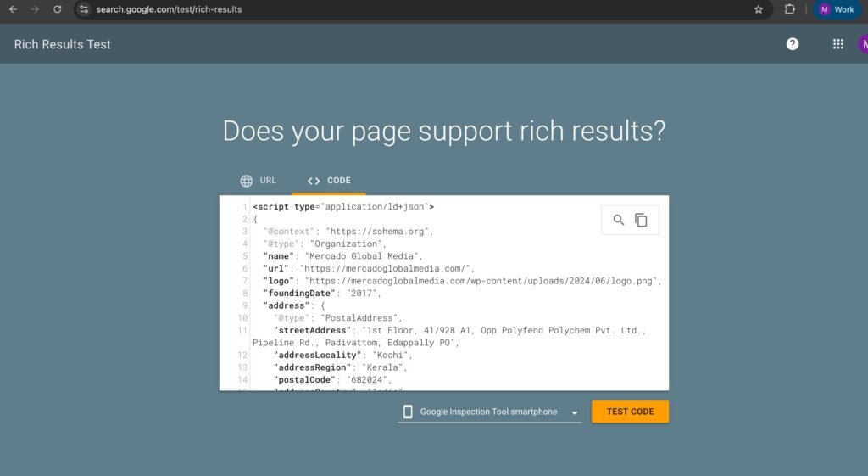Viewport: 868px width, 476px height.
Task: Click the TEST CODE button
Action: pyautogui.click(x=630, y=412)
